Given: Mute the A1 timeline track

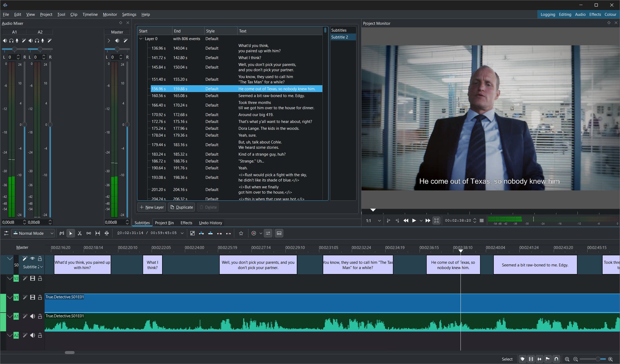Looking at the screenshot, I should (x=32, y=317).
